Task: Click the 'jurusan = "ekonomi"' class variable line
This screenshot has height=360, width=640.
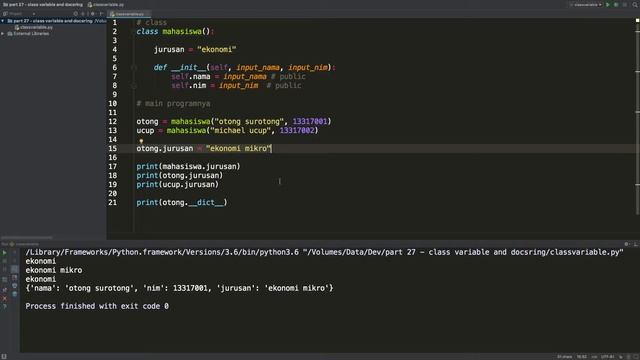Action: (195, 50)
